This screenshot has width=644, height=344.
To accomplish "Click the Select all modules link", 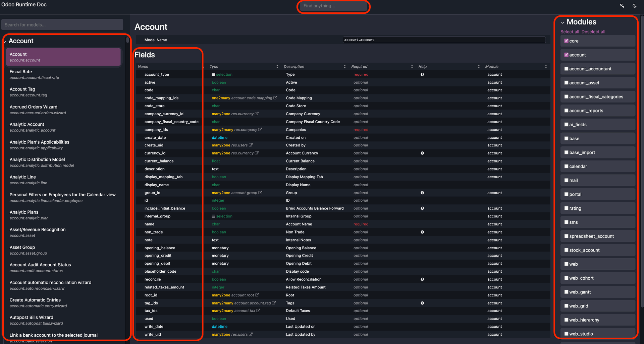I will (x=570, y=31).
